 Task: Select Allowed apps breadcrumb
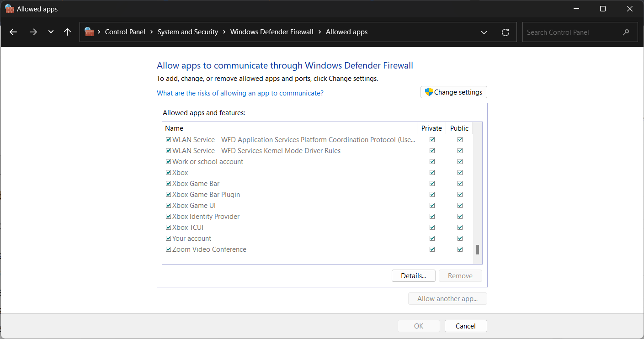pos(346,32)
